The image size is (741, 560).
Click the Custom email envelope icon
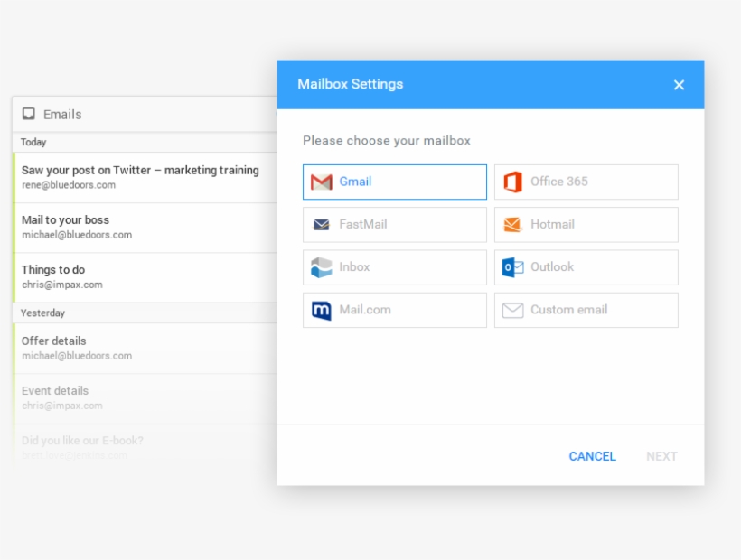pos(512,310)
